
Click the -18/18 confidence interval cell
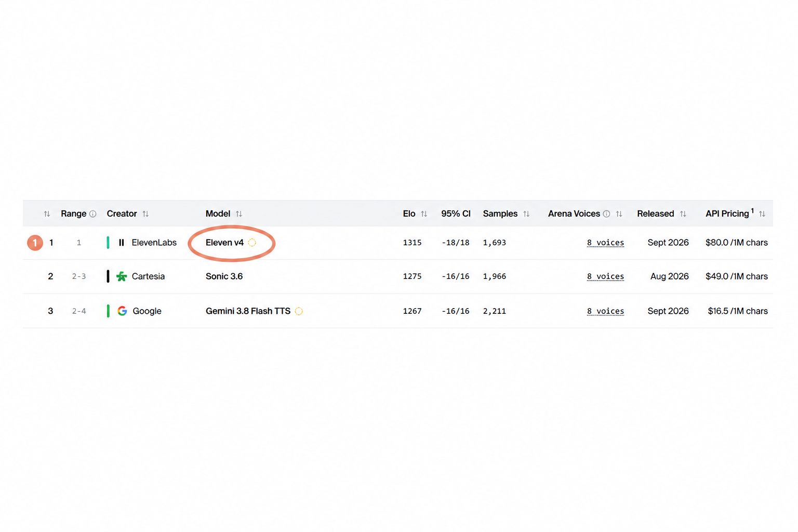point(456,243)
